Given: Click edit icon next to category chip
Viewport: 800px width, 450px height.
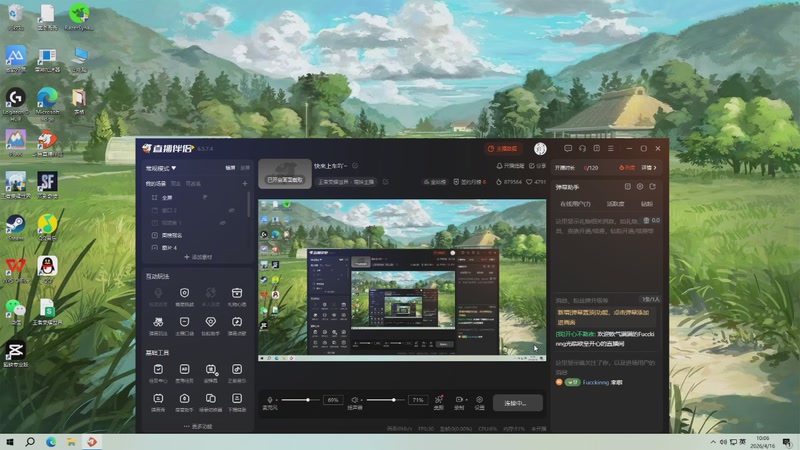Looking at the screenshot, I should [385, 182].
